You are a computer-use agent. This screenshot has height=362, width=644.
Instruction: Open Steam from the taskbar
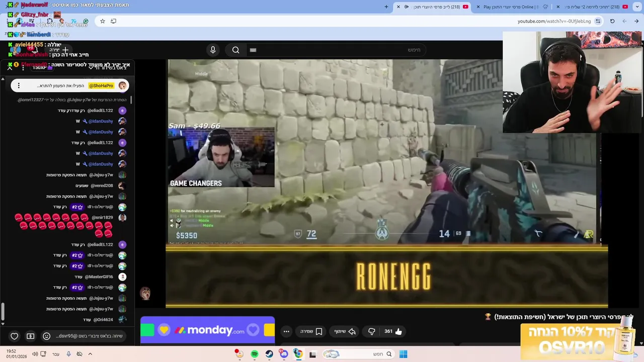(269, 354)
